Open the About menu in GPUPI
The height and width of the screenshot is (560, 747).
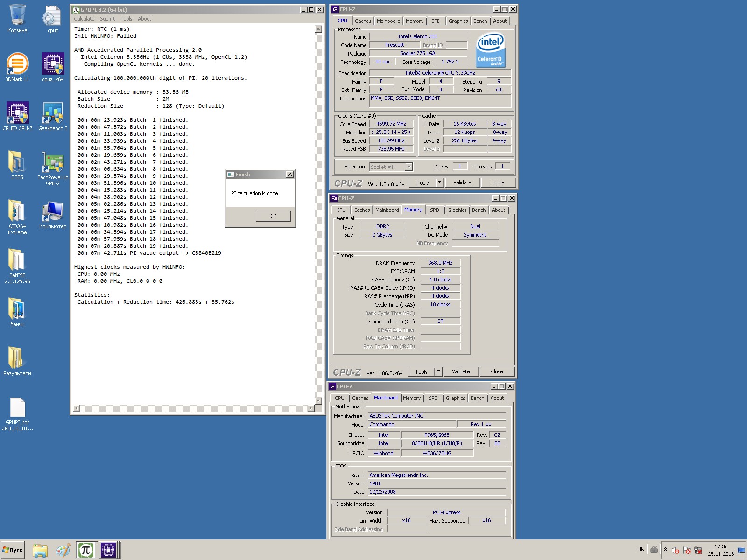(145, 19)
